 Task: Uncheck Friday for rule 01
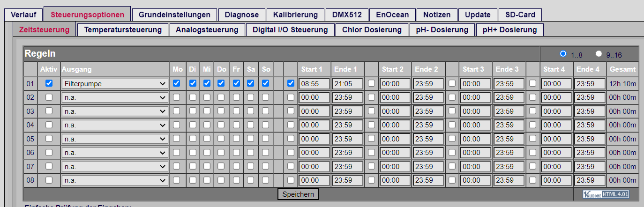point(236,83)
